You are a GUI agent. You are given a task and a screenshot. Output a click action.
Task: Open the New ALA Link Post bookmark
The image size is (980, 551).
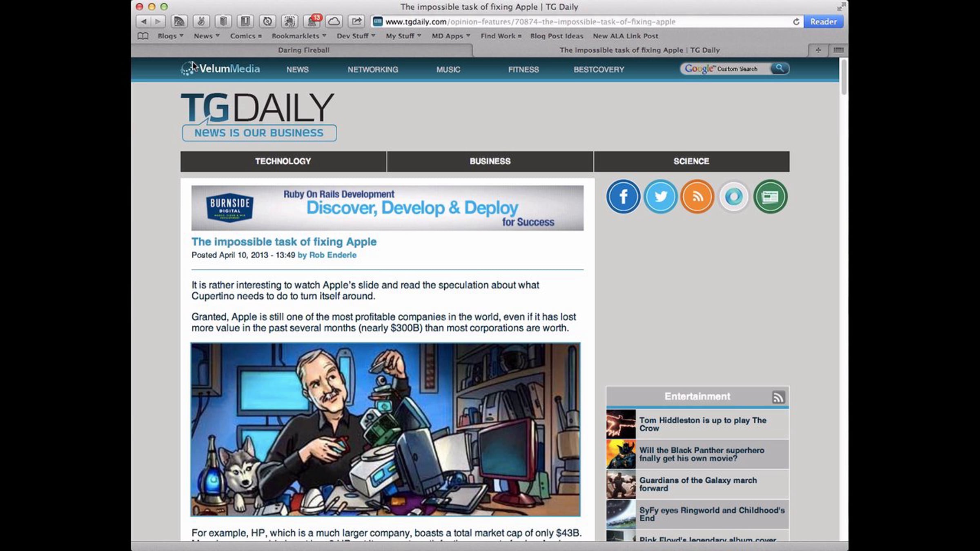click(x=625, y=36)
